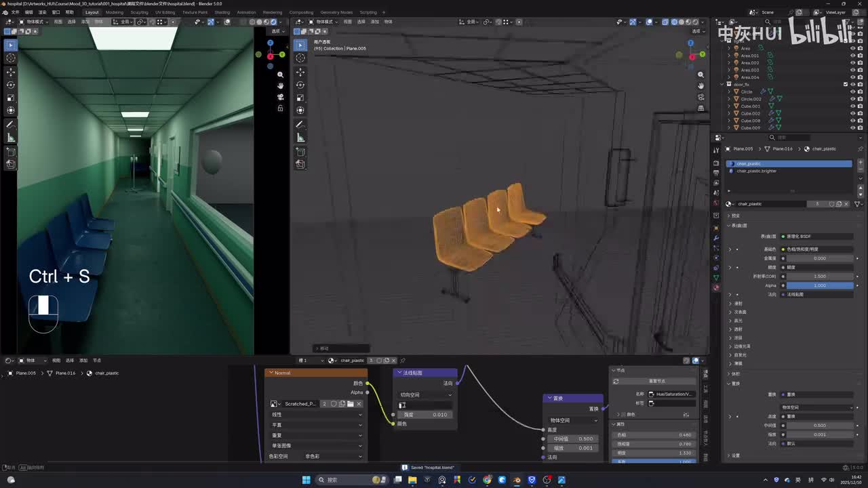
Task: Click the Reset Node refresh icon
Action: click(x=616, y=381)
